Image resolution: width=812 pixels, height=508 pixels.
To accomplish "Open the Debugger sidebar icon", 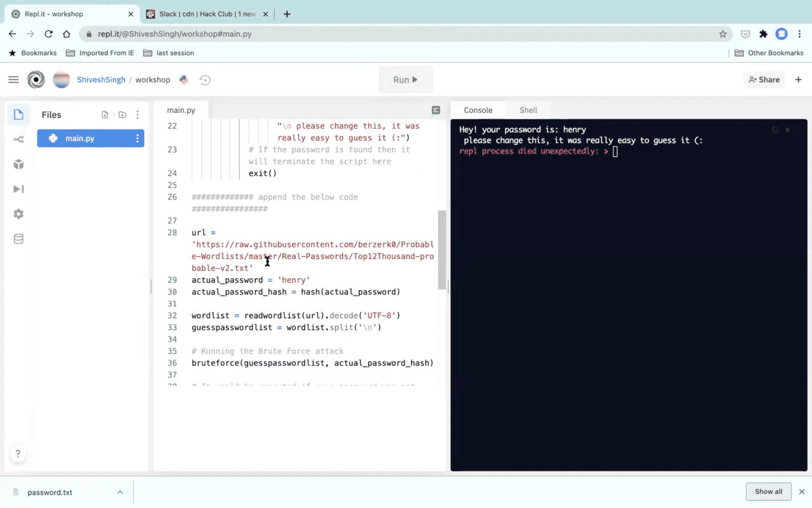I will (18, 189).
